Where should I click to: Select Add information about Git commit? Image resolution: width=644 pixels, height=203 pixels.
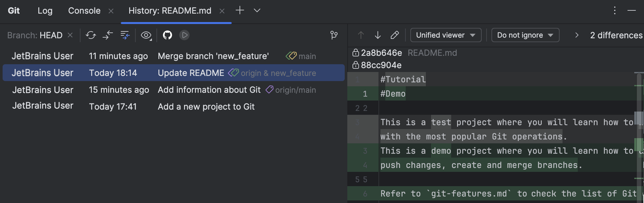point(174,90)
